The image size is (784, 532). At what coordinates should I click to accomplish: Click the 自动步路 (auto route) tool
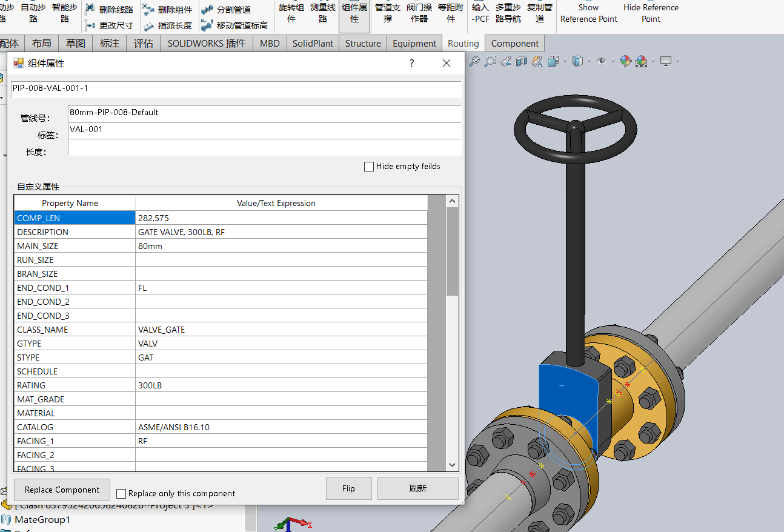click(33, 13)
